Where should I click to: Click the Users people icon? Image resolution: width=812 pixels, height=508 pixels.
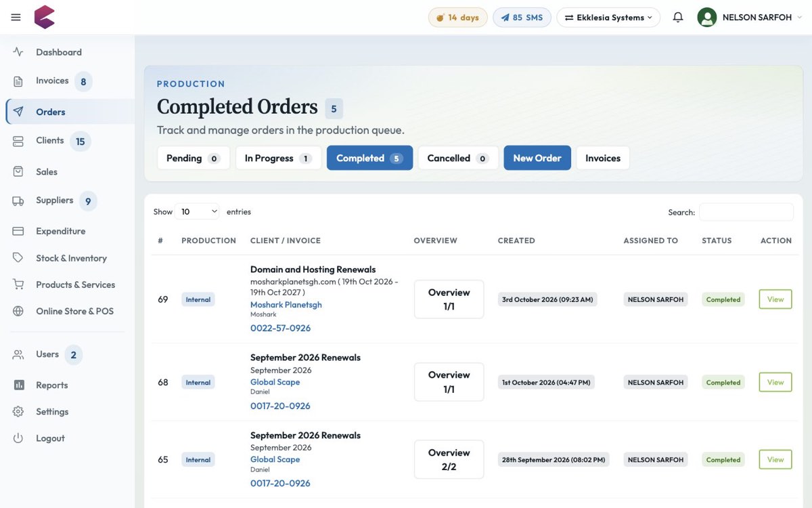click(x=18, y=354)
